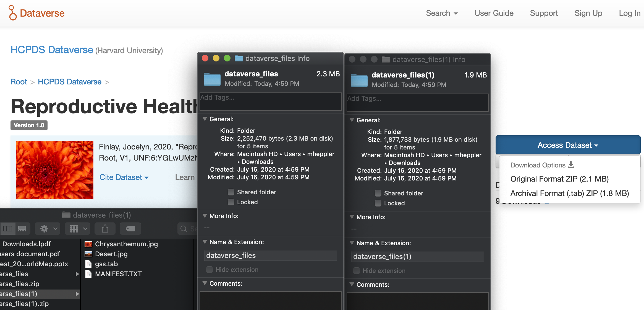The height and width of the screenshot is (310, 644).
Task: Click the Finder search magnifier icon
Action: click(x=184, y=229)
